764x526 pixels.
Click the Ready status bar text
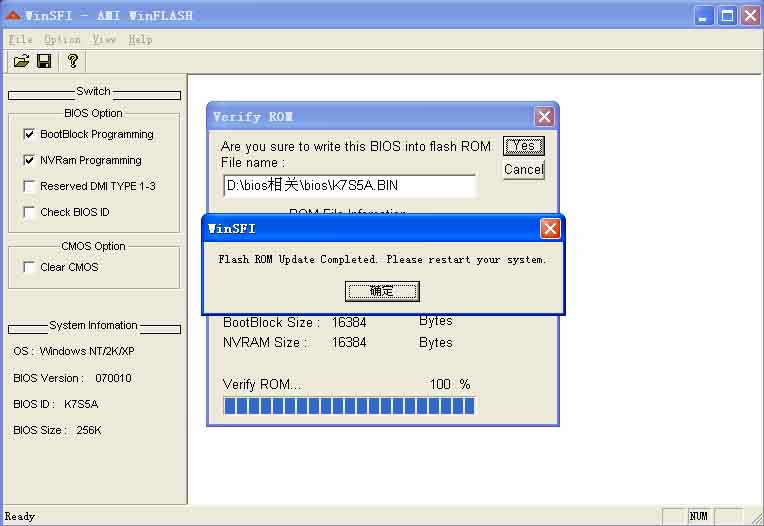[19, 516]
